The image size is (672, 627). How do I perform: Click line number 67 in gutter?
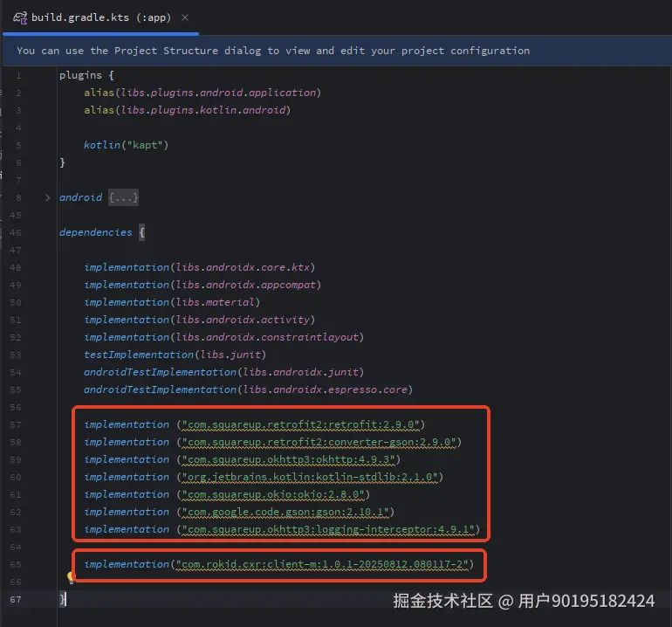(16, 600)
